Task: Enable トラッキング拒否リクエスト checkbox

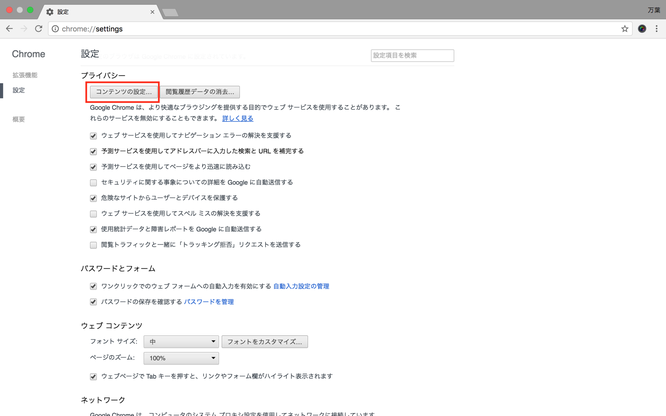Action: point(93,245)
